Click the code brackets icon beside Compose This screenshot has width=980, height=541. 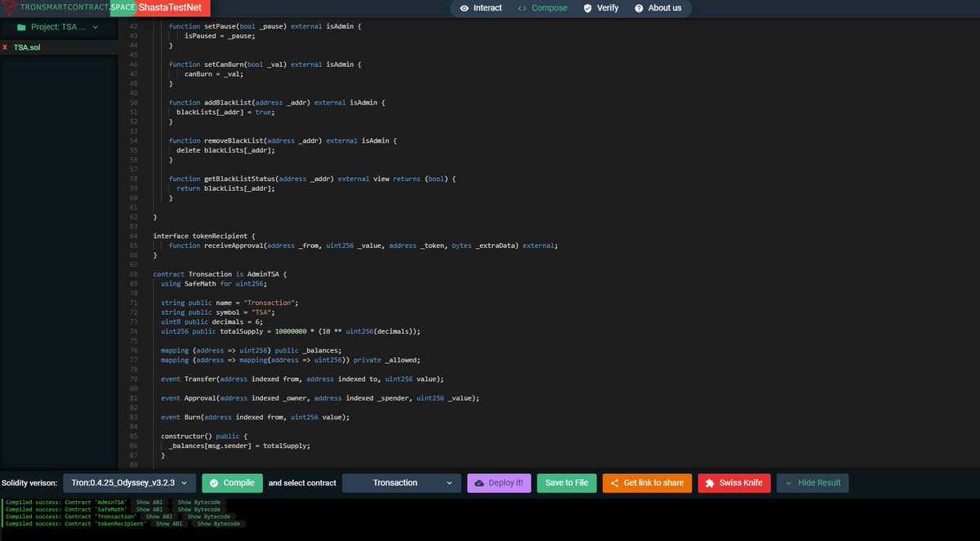[x=522, y=8]
